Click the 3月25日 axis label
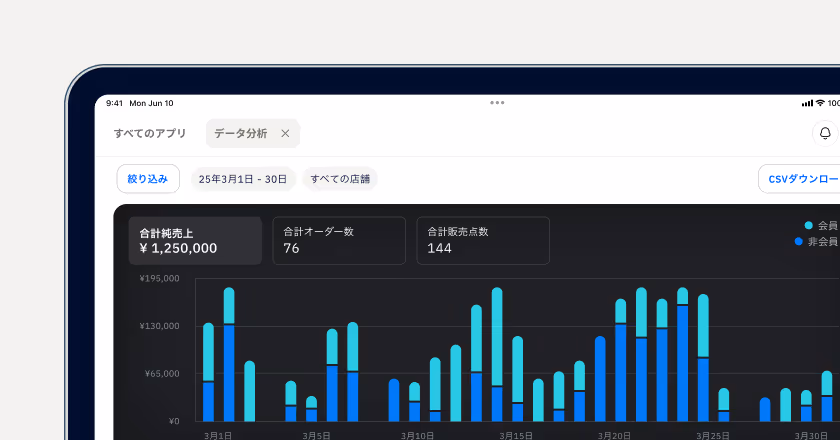Viewport: 840px width, 440px height. click(712, 436)
